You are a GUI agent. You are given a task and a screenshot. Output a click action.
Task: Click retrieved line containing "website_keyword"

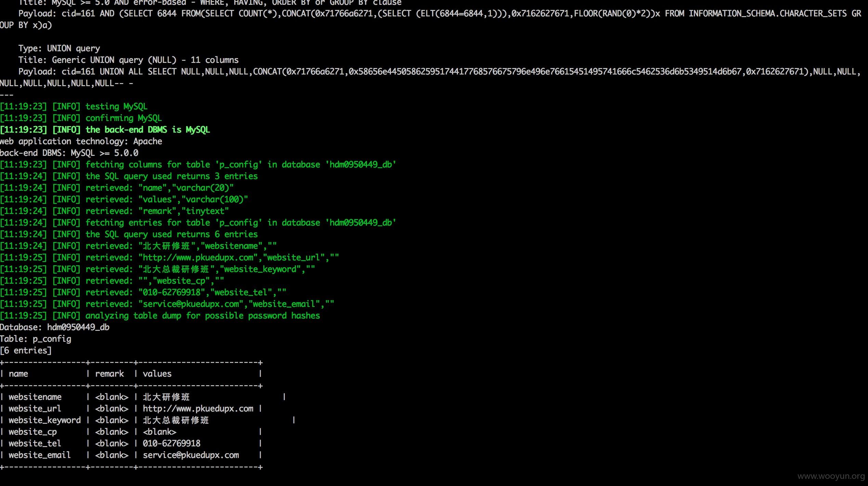coord(158,269)
